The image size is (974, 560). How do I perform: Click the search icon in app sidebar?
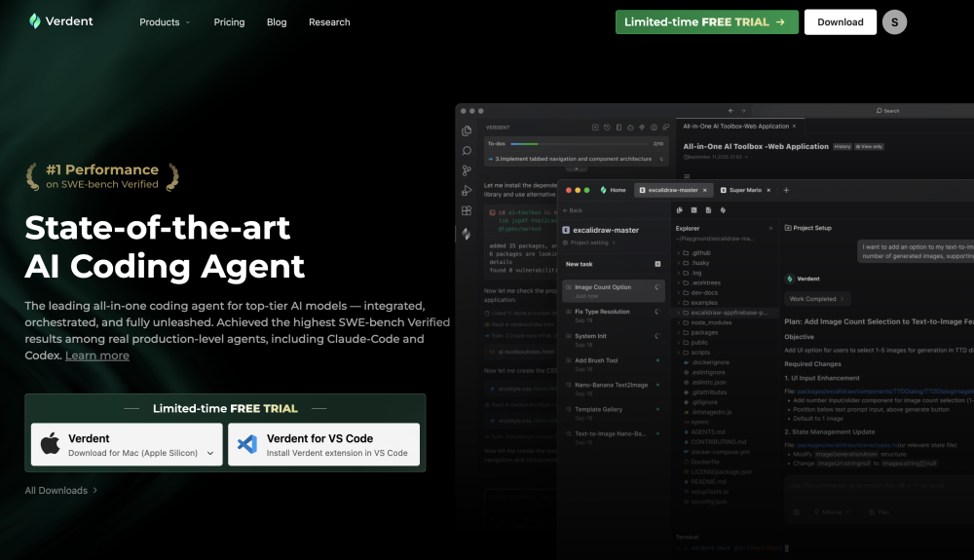point(467,150)
